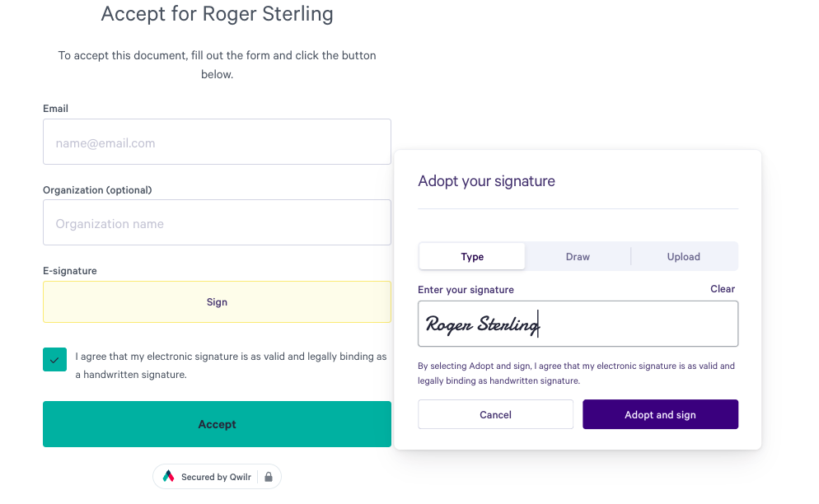Click Adopt and sign button
This screenshot has height=504, width=819.
660,415
